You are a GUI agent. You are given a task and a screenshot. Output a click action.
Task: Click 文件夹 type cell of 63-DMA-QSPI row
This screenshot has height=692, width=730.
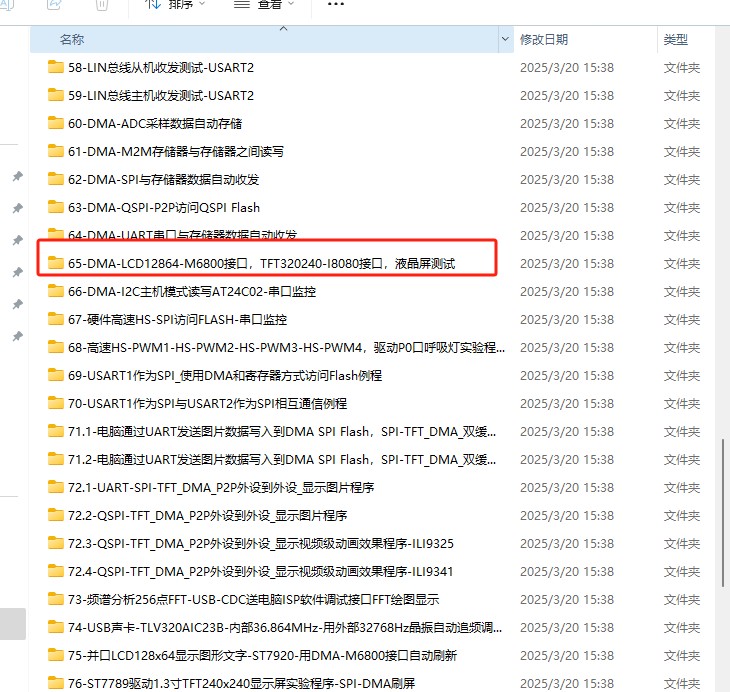click(x=682, y=208)
